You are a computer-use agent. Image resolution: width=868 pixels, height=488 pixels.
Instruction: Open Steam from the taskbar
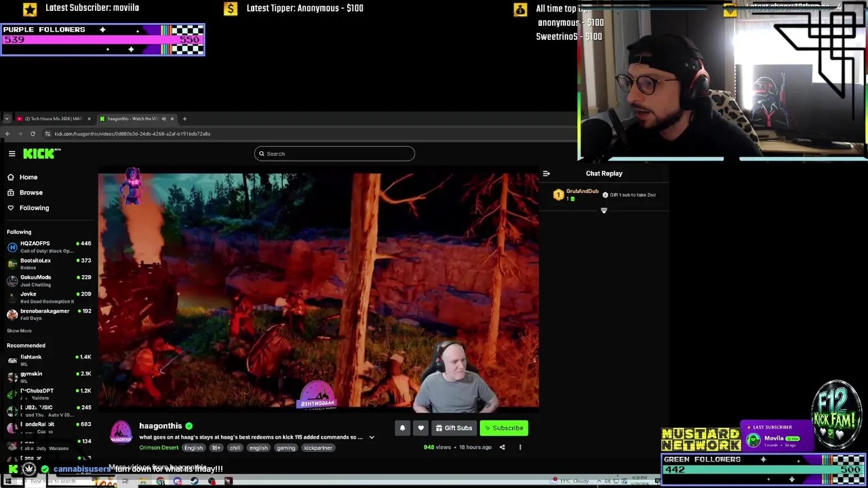[x=195, y=482]
